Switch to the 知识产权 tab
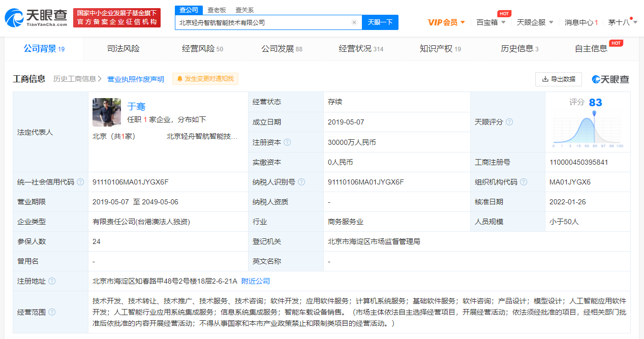644x339 pixels. pyautogui.click(x=440, y=49)
